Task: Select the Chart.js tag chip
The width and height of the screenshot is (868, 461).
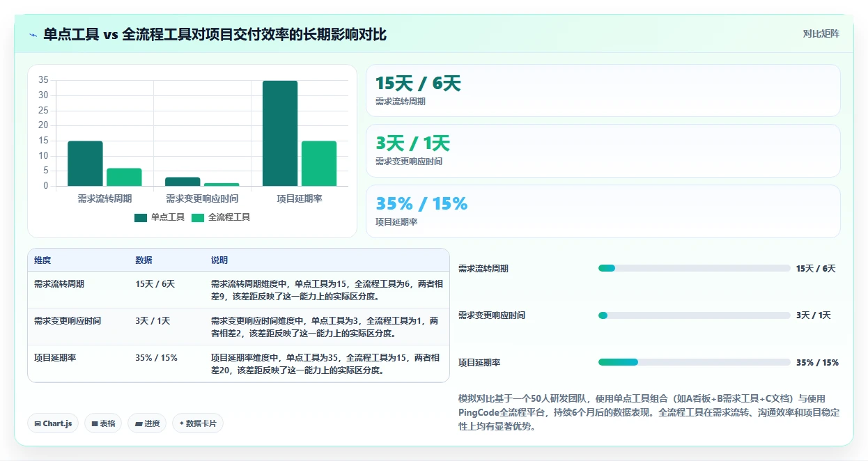Action: tap(53, 423)
